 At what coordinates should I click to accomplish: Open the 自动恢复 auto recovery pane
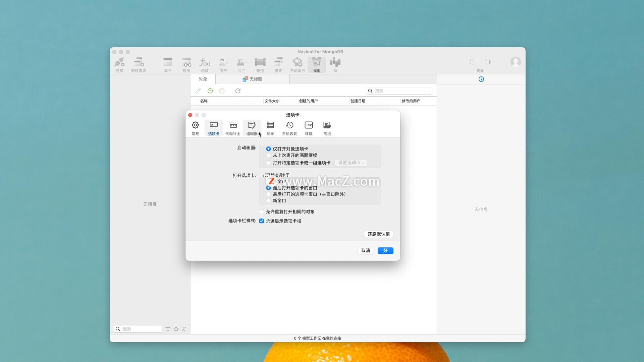point(289,128)
